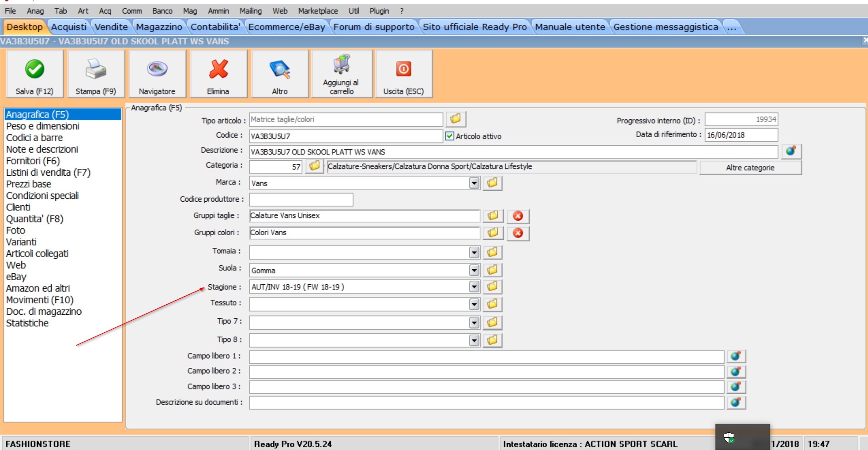Click globe icon beside Descrizione field
This screenshot has width=868, height=450.
[x=791, y=151]
